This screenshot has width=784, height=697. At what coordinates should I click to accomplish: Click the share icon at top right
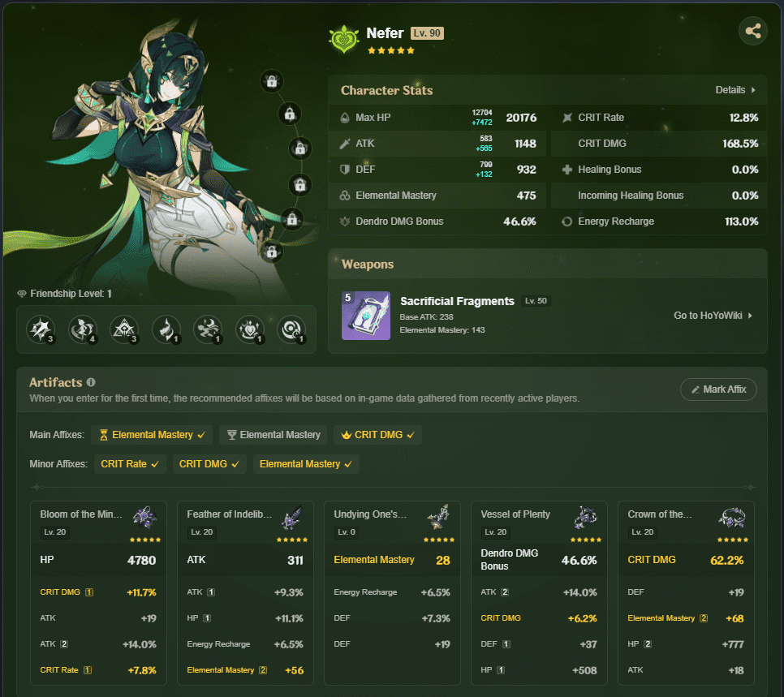(752, 31)
